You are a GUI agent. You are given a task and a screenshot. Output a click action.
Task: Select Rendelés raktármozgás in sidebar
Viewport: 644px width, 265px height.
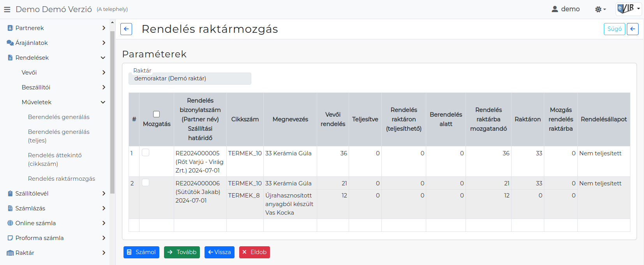click(61, 179)
